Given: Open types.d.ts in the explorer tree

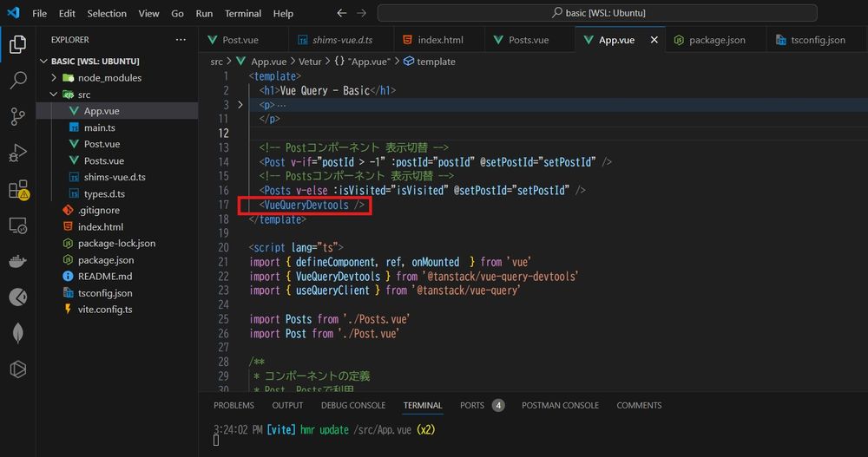Looking at the screenshot, I should [x=117, y=193].
